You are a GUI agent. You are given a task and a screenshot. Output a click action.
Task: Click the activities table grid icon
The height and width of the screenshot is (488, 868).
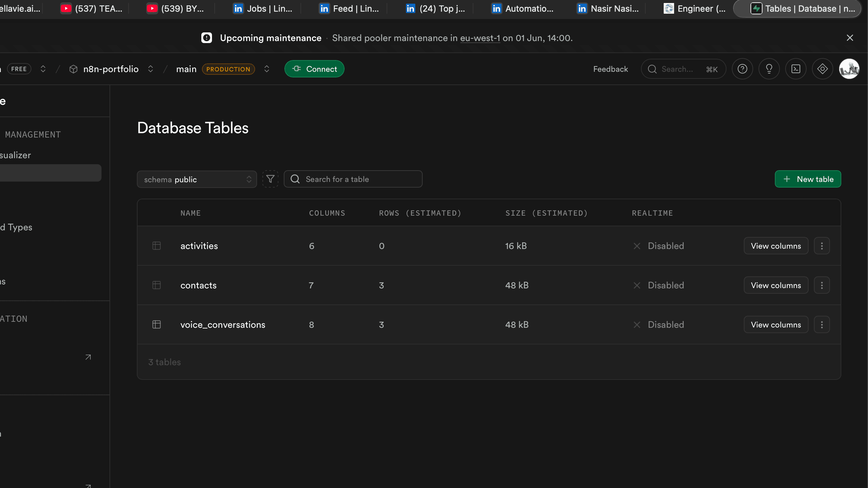coord(156,246)
